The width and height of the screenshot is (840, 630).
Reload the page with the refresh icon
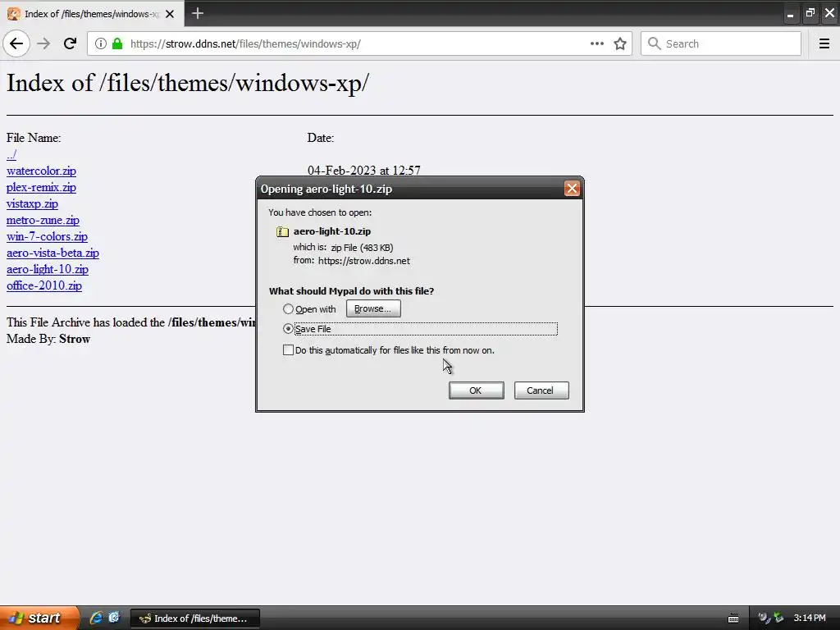click(71, 43)
